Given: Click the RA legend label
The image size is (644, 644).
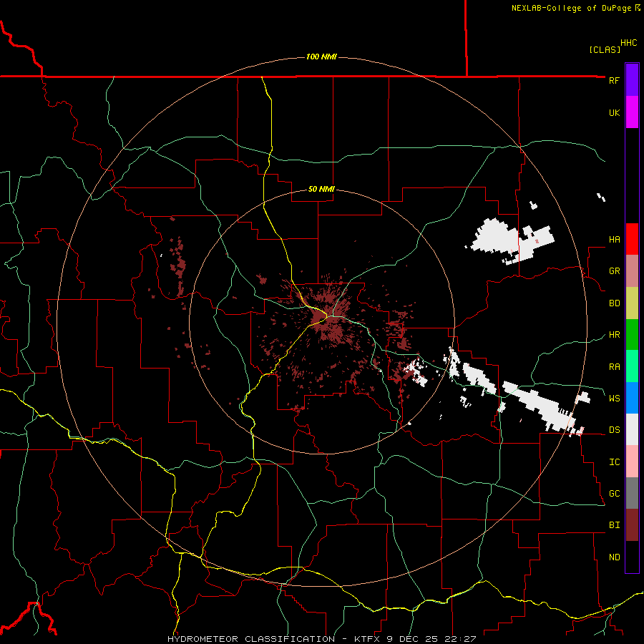Looking at the screenshot, I should [614, 367].
